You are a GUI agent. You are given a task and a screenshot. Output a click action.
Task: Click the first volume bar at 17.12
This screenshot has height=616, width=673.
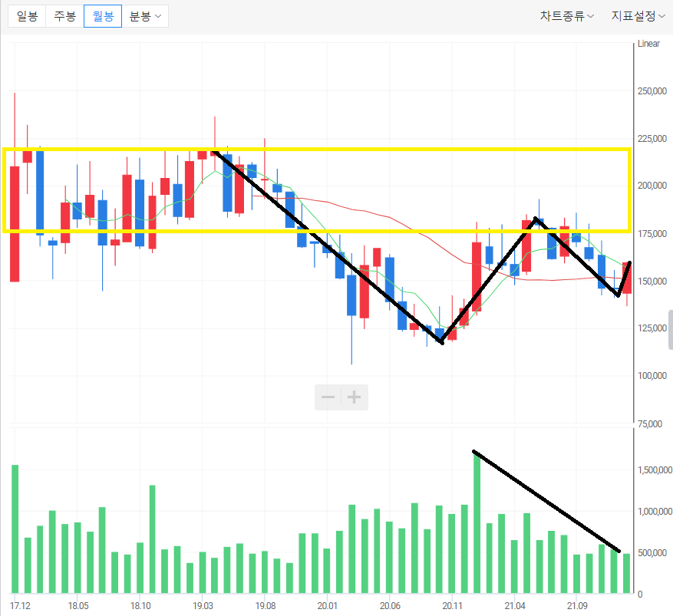tap(15, 529)
